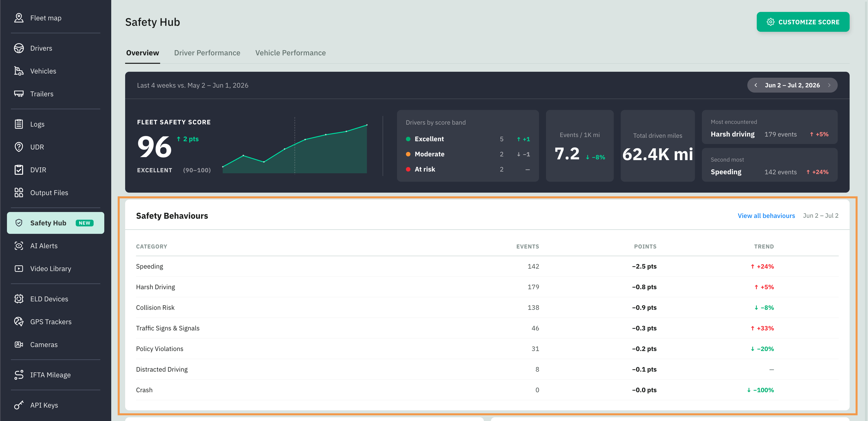Open Vehicles via the truck icon
The width and height of the screenshot is (868, 421).
point(19,71)
